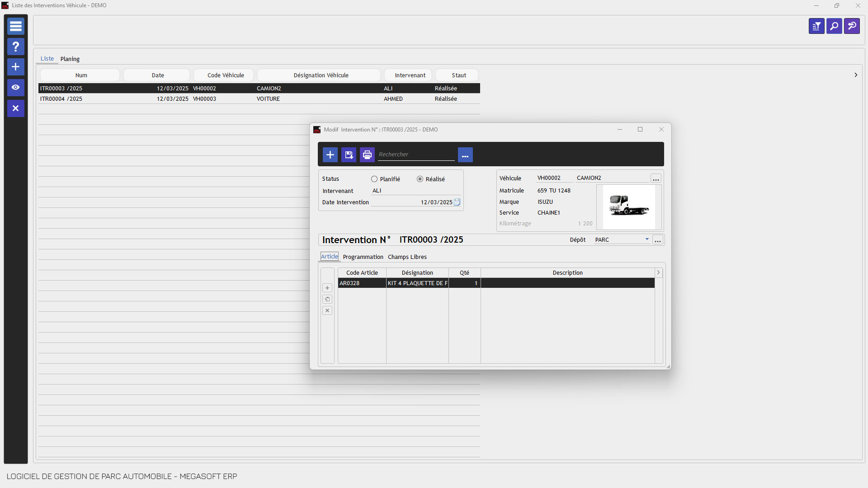868x488 pixels.
Task: Print the intervention ITR00003
Action: pos(367,155)
